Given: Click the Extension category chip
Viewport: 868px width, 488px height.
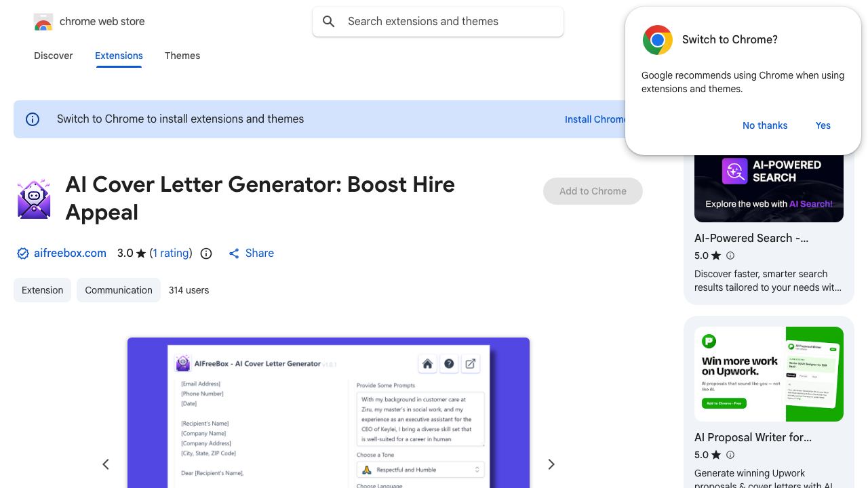Looking at the screenshot, I should 42,290.
